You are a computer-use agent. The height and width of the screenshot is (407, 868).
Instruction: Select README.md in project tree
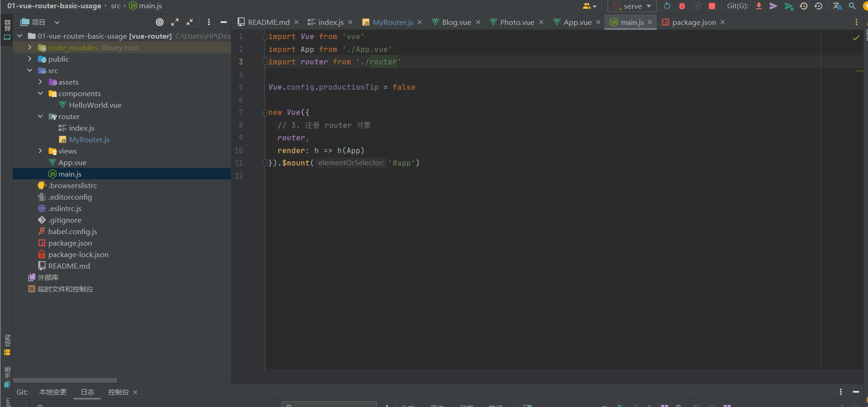[69, 266]
